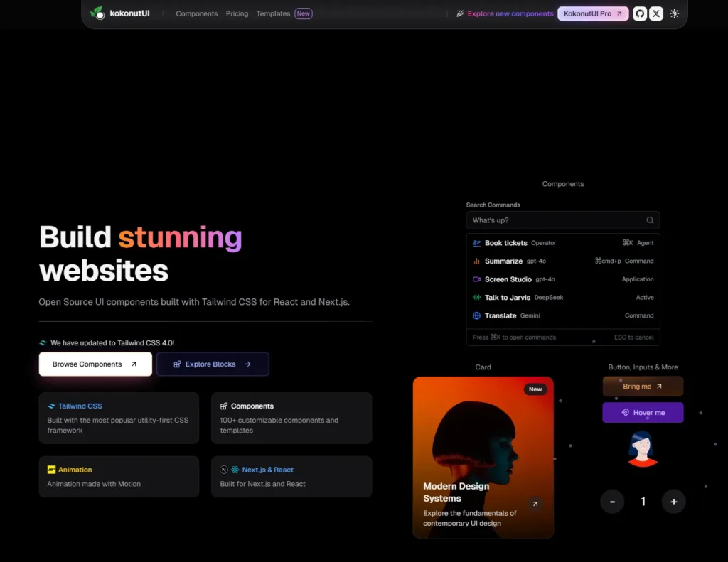Click the Bring me button
Viewport: 728px width, 562px height.
[643, 386]
